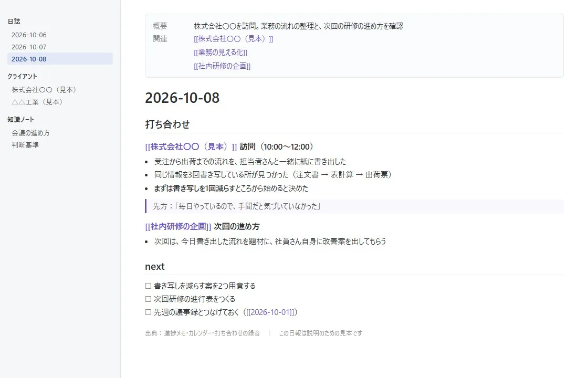Click footer text 出典：進捗メモ・カレンダー

point(203,333)
